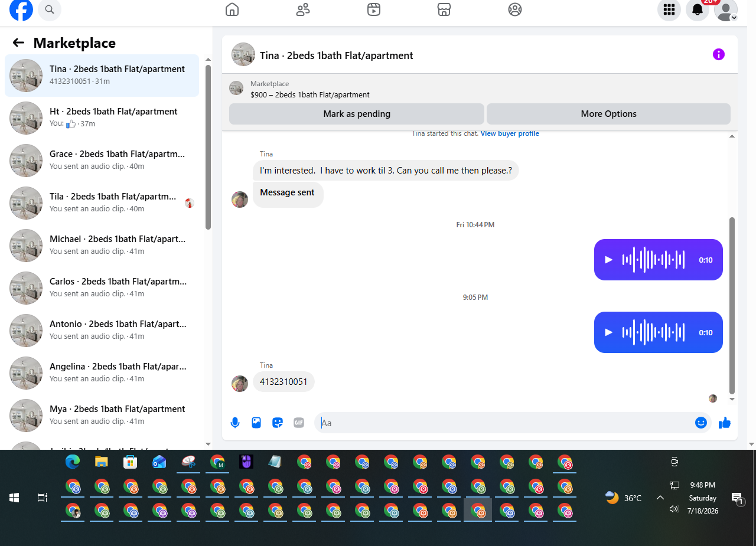Switch to the Video tab
This screenshot has width=756, height=546.
(x=373, y=9)
